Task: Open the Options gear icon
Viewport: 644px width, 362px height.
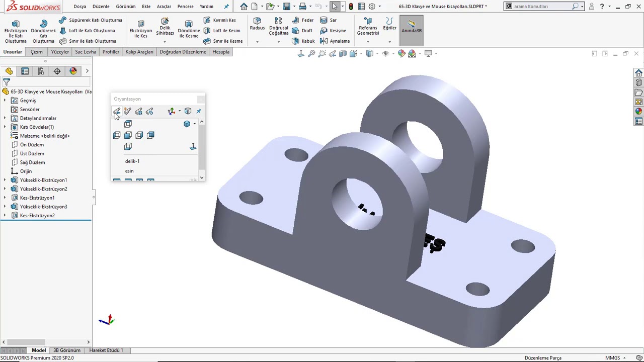Action: [x=372, y=7]
